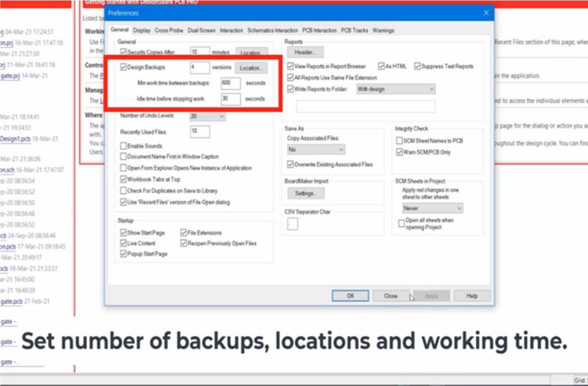Select the Warnings tab
Viewport: 588px width, 386px height.
click(383, 30)
